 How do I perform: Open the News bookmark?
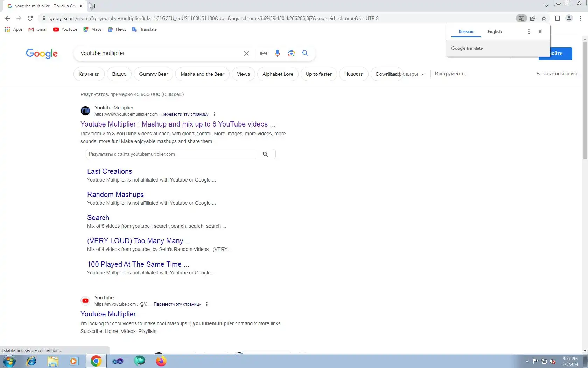pos(117,29)
